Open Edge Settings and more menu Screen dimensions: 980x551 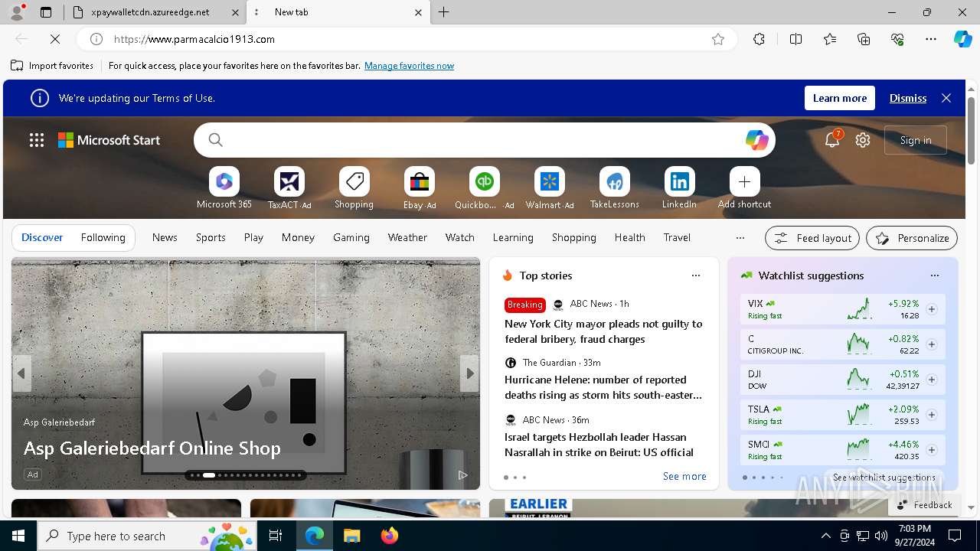pos(931,39)
